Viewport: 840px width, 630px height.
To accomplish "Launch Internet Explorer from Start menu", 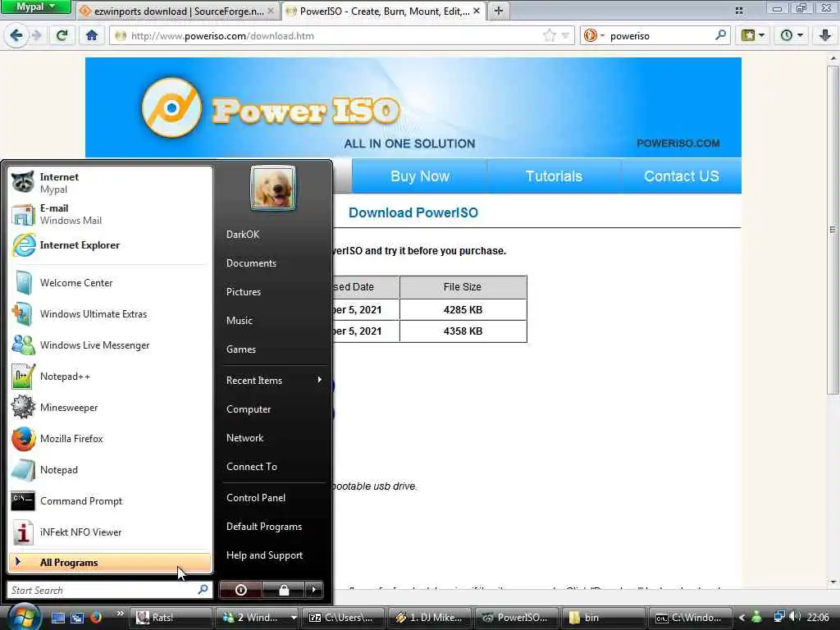I will pos(110,244).
